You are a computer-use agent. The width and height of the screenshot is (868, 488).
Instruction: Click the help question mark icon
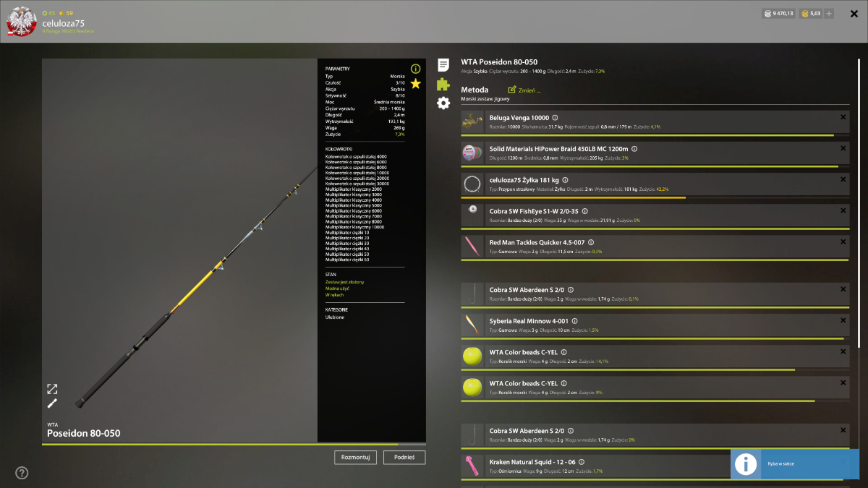pos(22,473)
